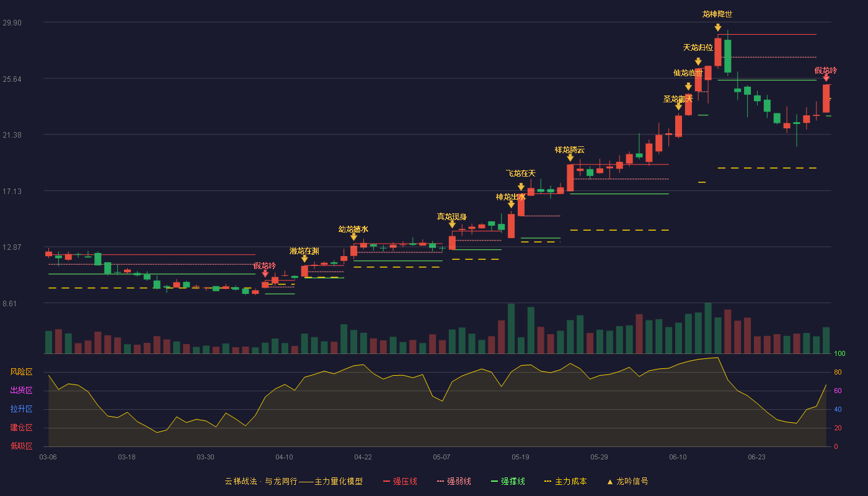Click the 建仓区 zone label
This screenshot has width=868, height=496.
22,428
